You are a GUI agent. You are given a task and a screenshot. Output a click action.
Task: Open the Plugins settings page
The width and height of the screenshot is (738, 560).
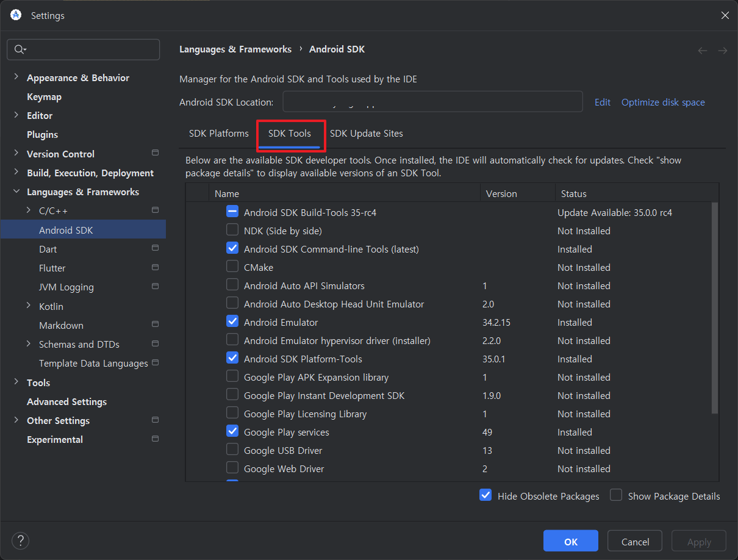click(43, 134)
